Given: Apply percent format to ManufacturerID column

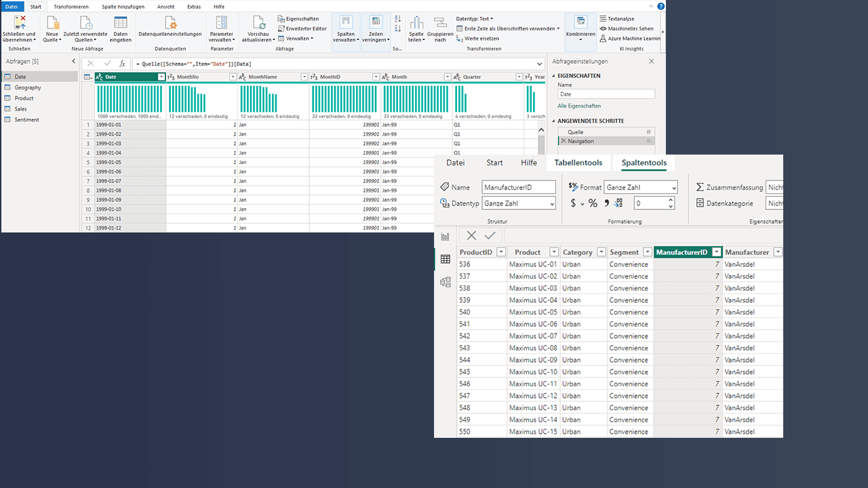Looking at the screenshot, I should pyautogui.click(x=592, y=203).
